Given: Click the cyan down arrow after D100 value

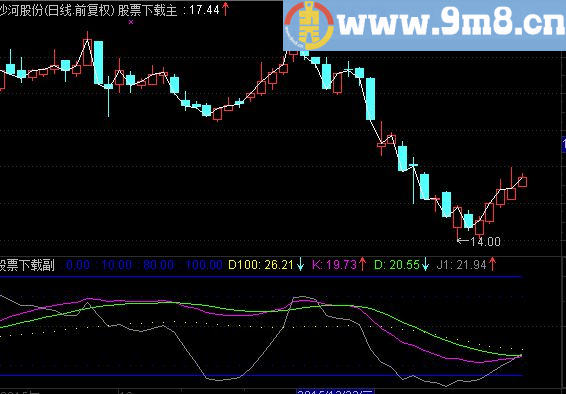Looking at the screenshot, I should pyautogui.click(x=300, y=265).
